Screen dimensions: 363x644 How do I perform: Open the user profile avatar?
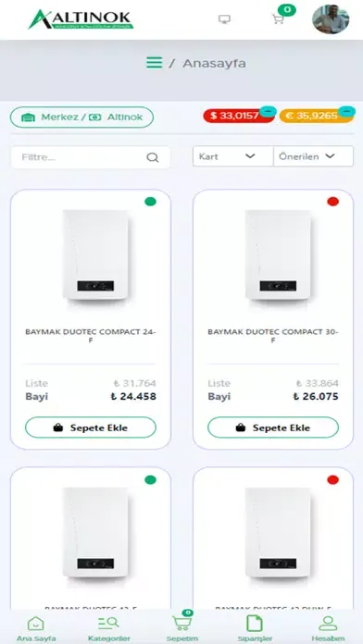click(331, 19)
